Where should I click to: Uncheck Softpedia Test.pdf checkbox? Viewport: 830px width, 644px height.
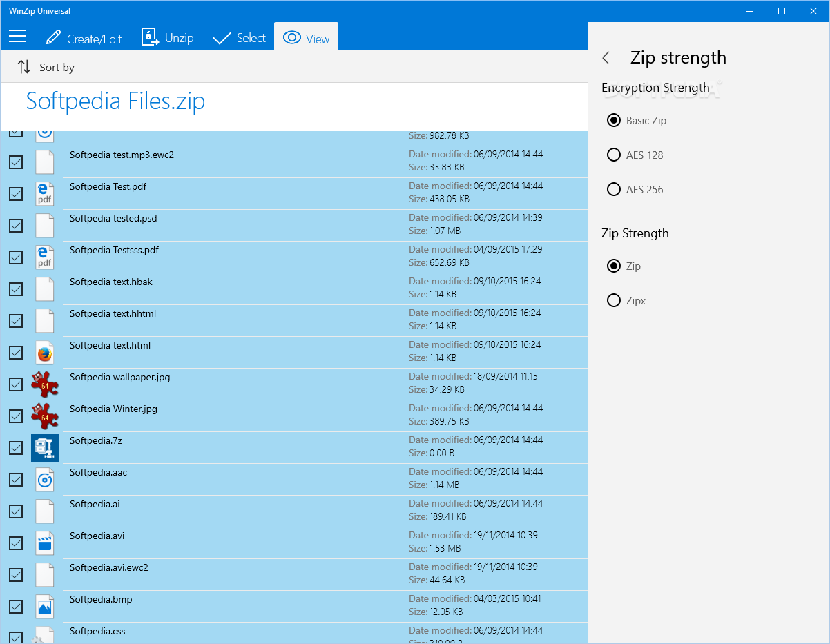[x=16, y=194]
